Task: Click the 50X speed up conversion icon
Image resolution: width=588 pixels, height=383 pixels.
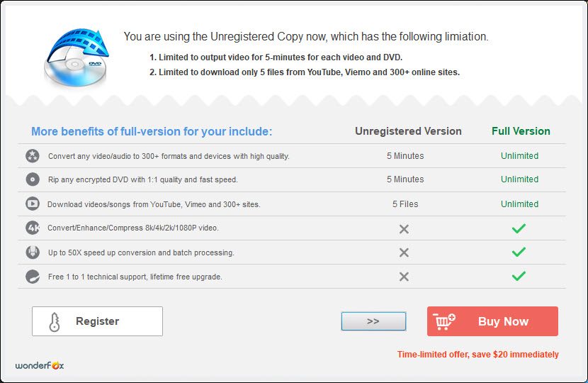Action: (x=32, y=252)
